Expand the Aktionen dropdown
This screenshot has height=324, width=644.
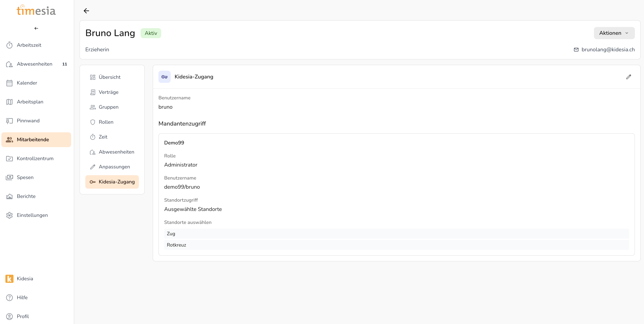[614, 33]
